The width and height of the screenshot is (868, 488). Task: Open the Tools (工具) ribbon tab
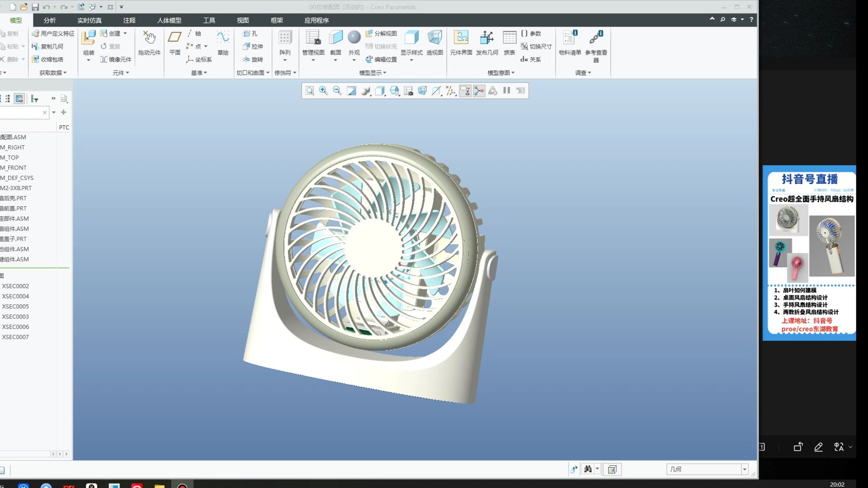(x=209, y=20)
